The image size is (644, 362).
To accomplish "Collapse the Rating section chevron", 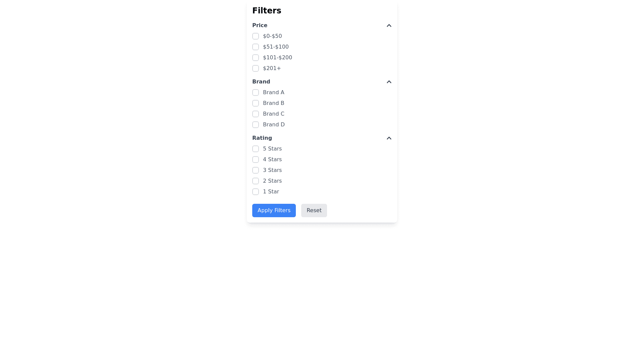I will pyautogui.click(x=389, y=138).
